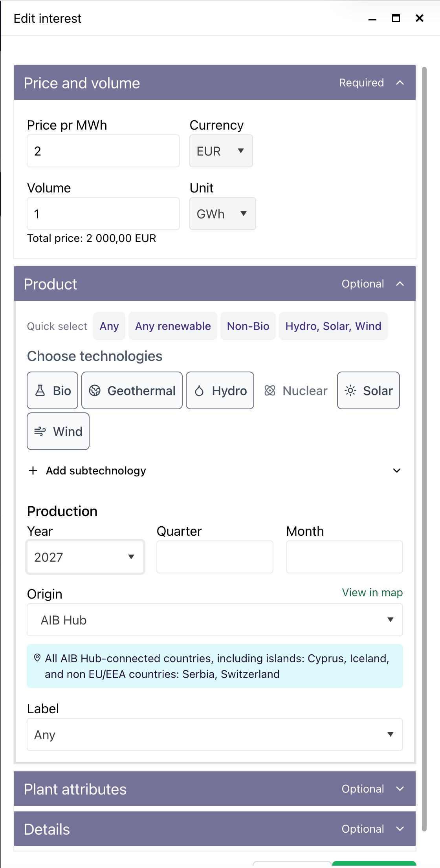Toggle the Bio technology option
The width and height of the screenshot is (440, 868).
52,390
